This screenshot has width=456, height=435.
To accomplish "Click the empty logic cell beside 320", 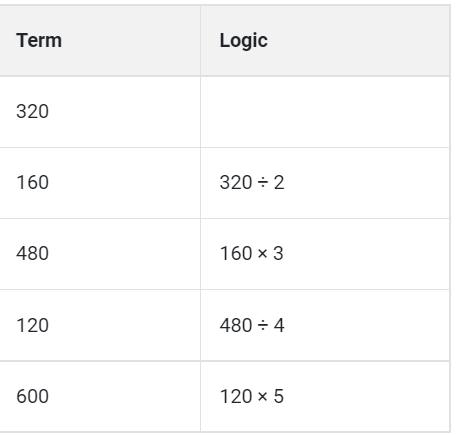I will click(x=325, y=112).
